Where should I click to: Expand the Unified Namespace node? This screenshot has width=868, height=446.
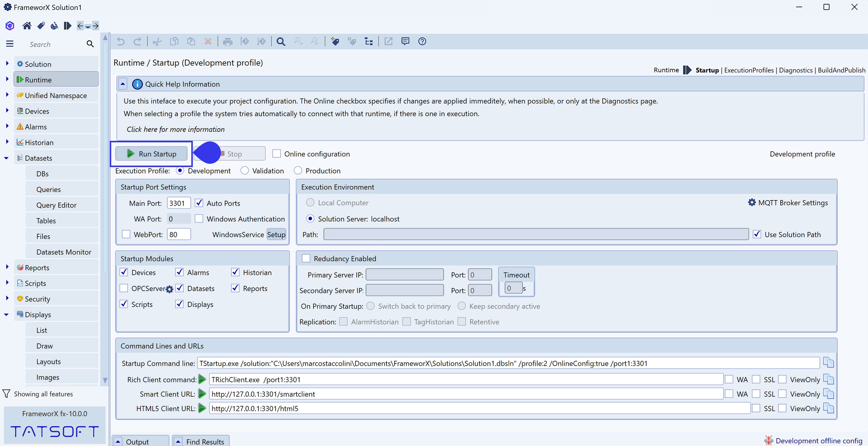(x=7, y=95)
